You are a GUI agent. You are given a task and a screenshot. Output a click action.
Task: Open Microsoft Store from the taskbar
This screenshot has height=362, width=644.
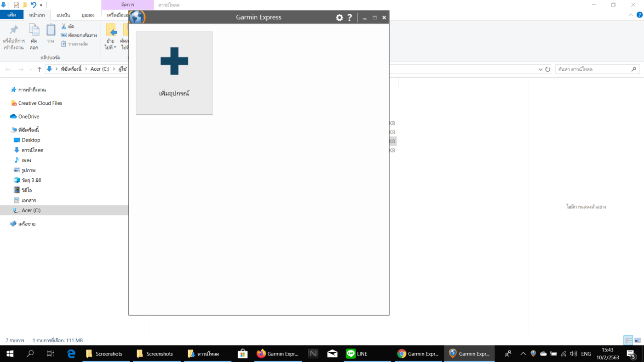click(x=243, y=354)
